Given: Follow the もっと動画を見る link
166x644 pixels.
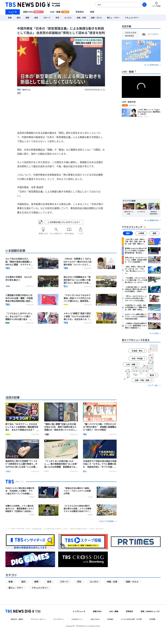Looking at the screenshot, I should point(152,220).
